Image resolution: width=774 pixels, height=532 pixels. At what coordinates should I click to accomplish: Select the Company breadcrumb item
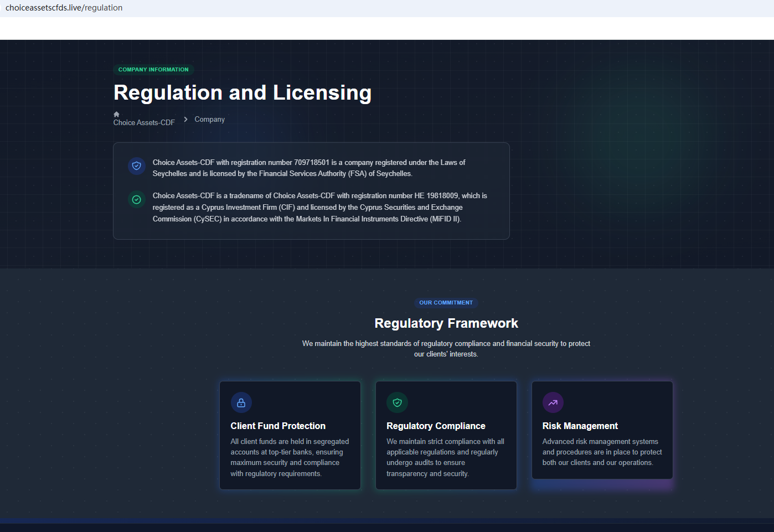[209, 119]
